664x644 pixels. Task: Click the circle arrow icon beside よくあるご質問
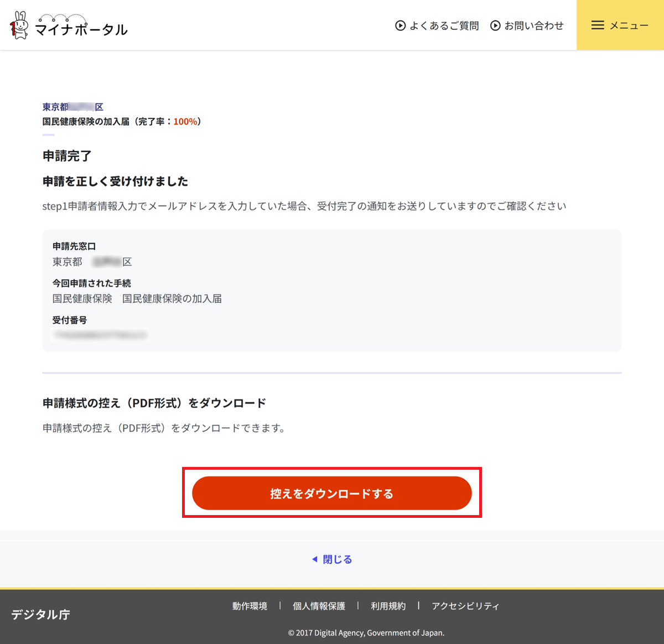pyautogui.click(x=400, y=25)
